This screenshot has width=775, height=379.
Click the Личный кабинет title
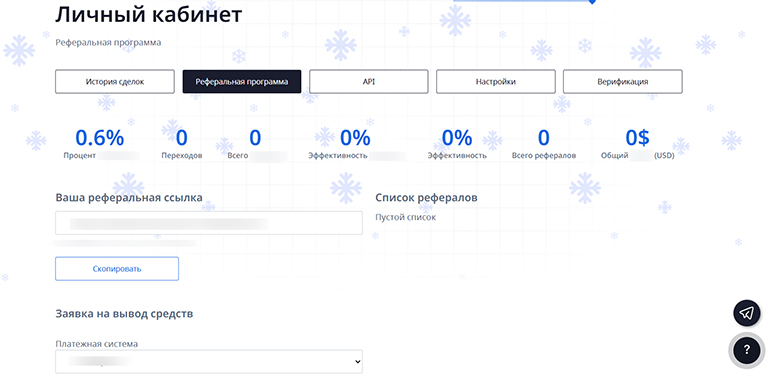point(148,15)
